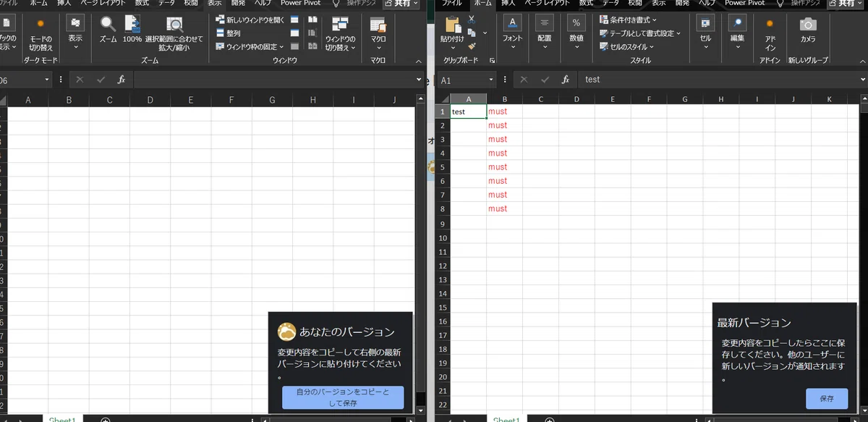Click the Split window icon in left ribbon
This screenshot has height=422, width=868.
click(294, 20)
